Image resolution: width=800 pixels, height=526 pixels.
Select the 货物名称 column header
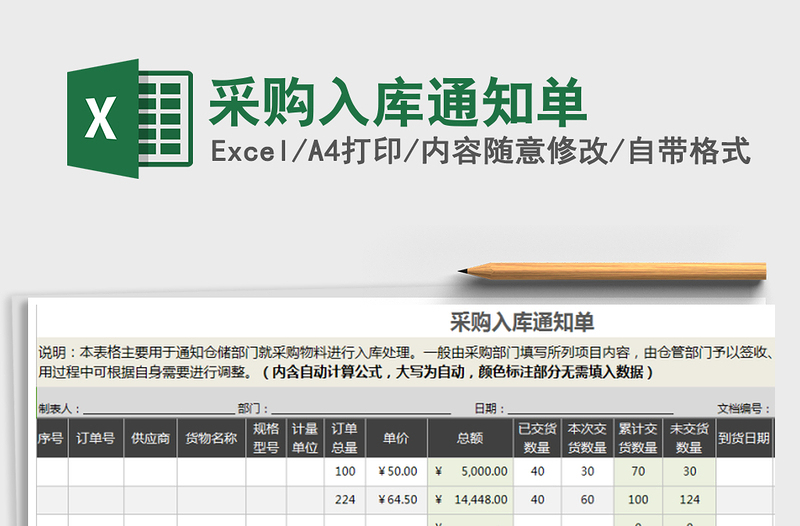coord(211,438)
